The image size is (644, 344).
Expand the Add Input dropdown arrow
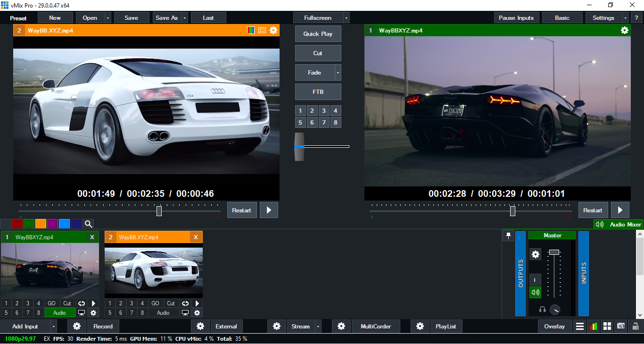[53, 326]
